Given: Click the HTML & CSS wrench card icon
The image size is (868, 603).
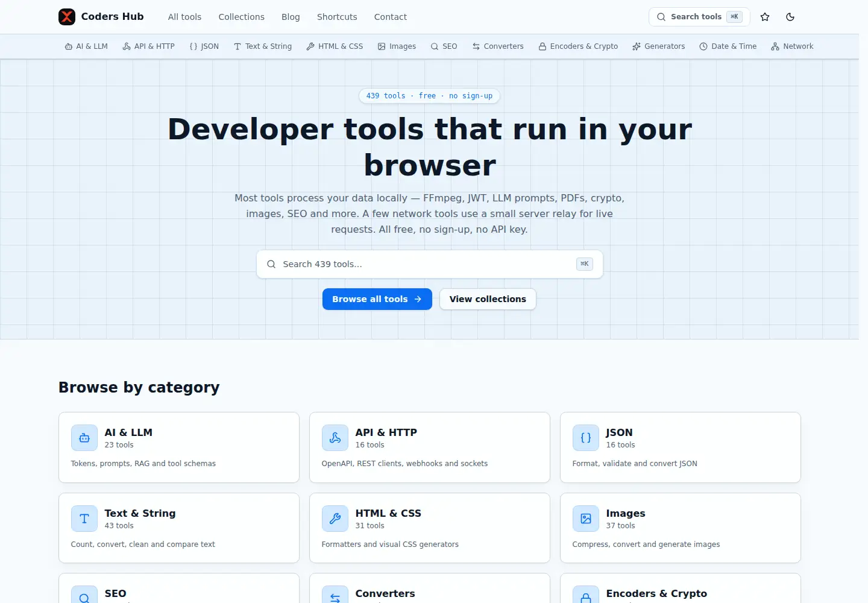Looking at the screenshot, I should coord(335,519).
